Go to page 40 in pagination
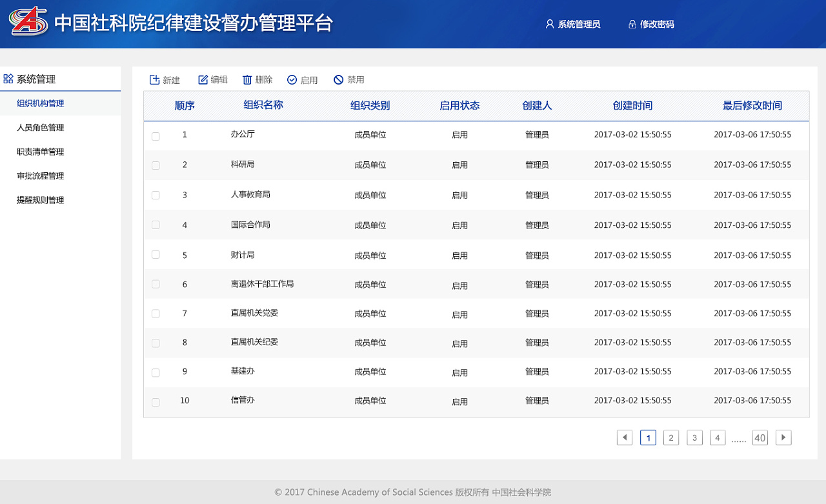 (x=760, y=438)
